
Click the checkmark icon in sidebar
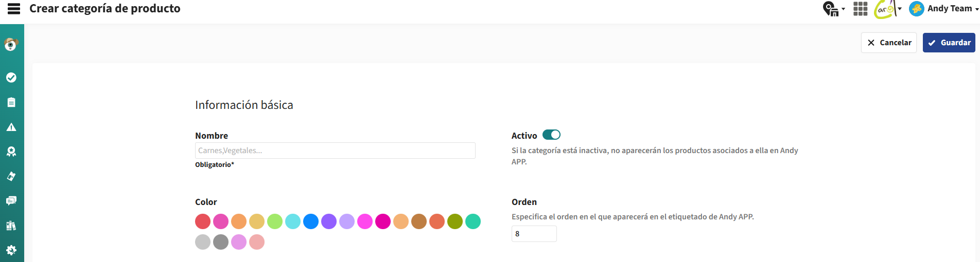(x=11, y=78)
